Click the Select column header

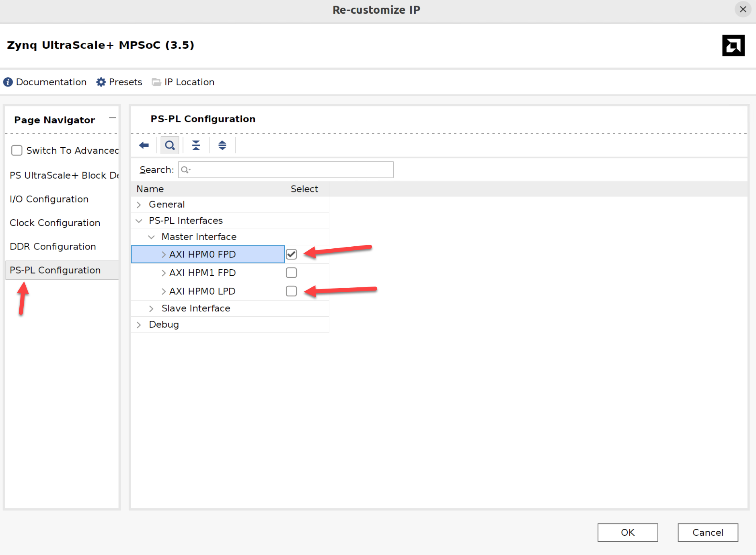(x=307, y=189)
